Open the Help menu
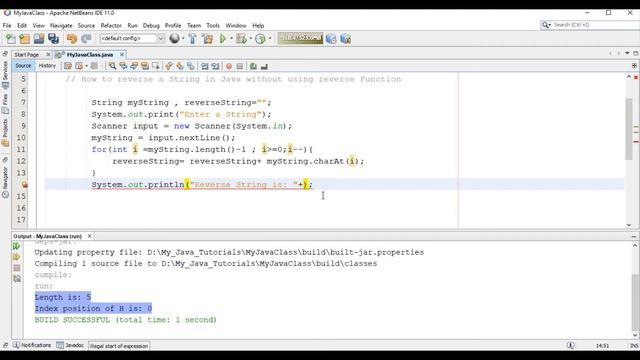The image size is (640, 360). tap(258, 25)
